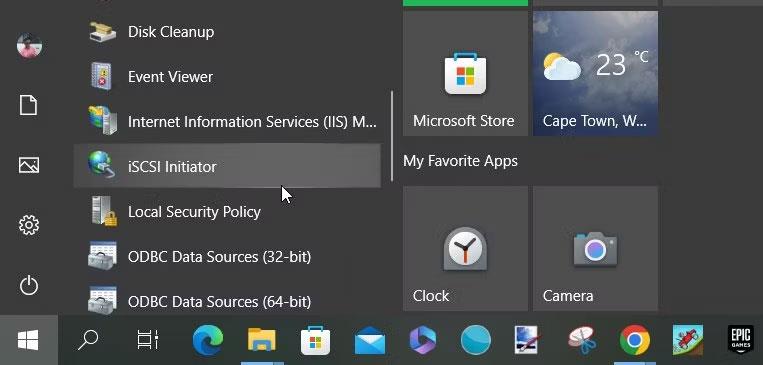763x365 pixels.
Task: Open the Clock tile
Action: pyautogui.click(x=465, y=248)
